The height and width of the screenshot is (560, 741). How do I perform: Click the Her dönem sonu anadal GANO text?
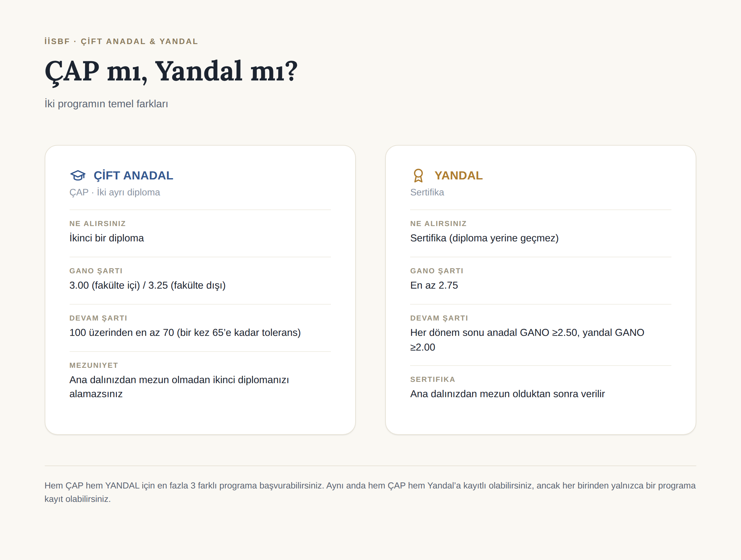pyautogui.click(x=527, y=340)
